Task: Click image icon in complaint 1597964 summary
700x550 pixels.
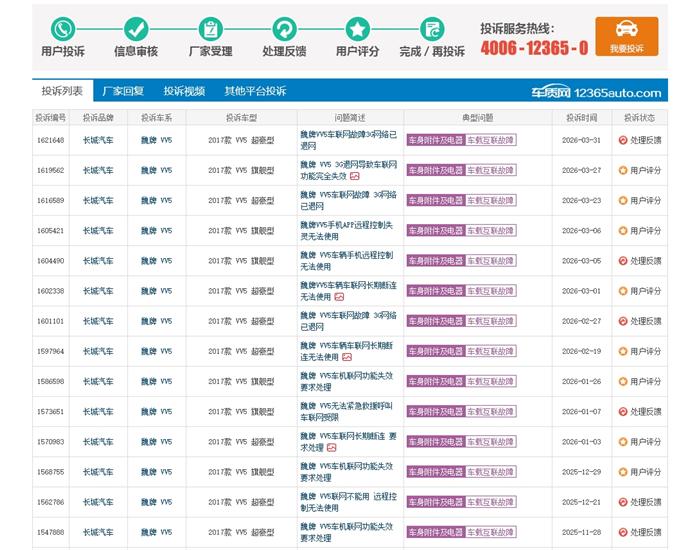Action: [x=347, y=357]
